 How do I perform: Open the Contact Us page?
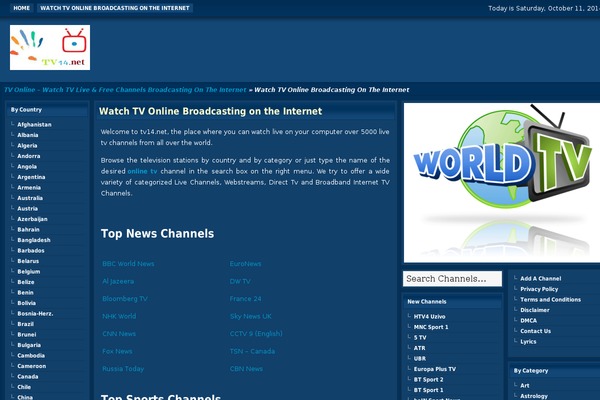(x=535, y=331)
